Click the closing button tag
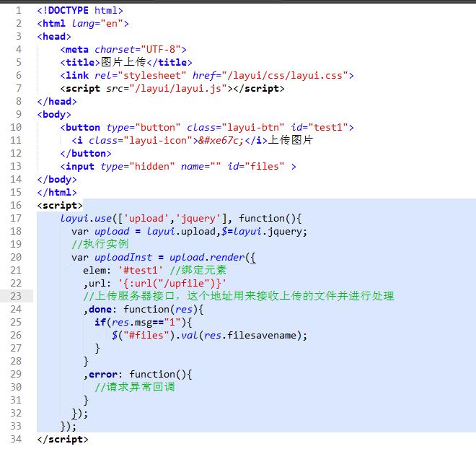This screenshot has height=449, width=476. pos(86,153)
